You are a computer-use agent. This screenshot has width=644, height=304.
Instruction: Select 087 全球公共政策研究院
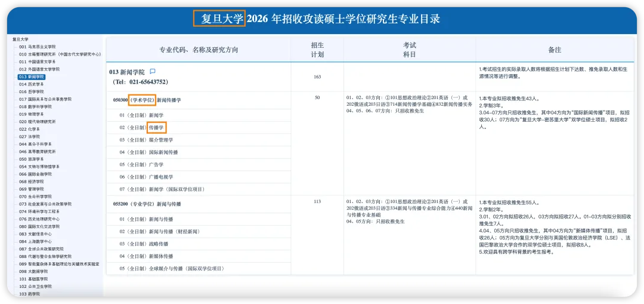41,249
